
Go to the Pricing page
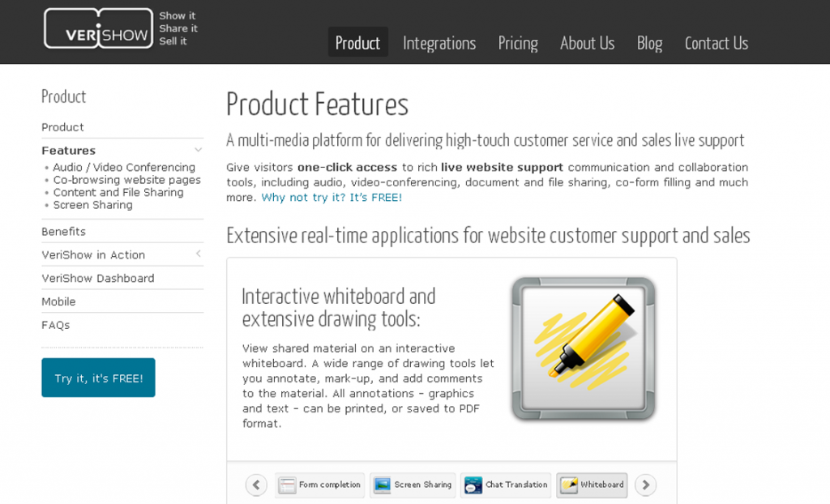coord(518,43)
